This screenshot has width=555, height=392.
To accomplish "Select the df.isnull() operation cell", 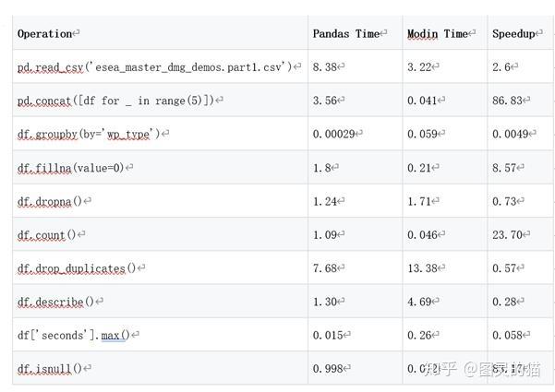I will [51, 369].
